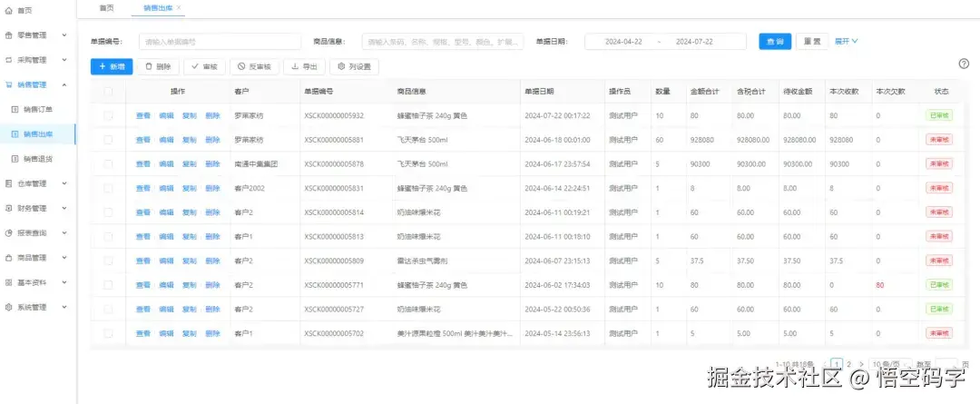The width and height of the screenshot is (980, 404).
Task: Open 仓库管理 via its sidebar icon
Action: pos(9,183)
